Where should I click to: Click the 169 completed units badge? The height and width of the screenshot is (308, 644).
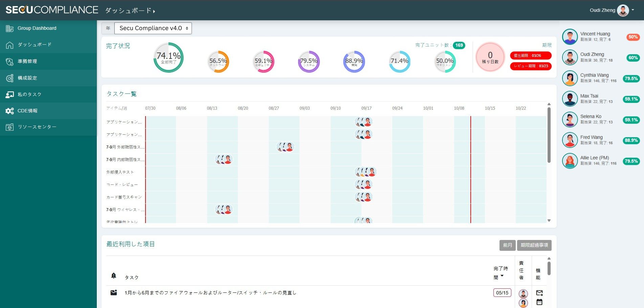[459, 45]
